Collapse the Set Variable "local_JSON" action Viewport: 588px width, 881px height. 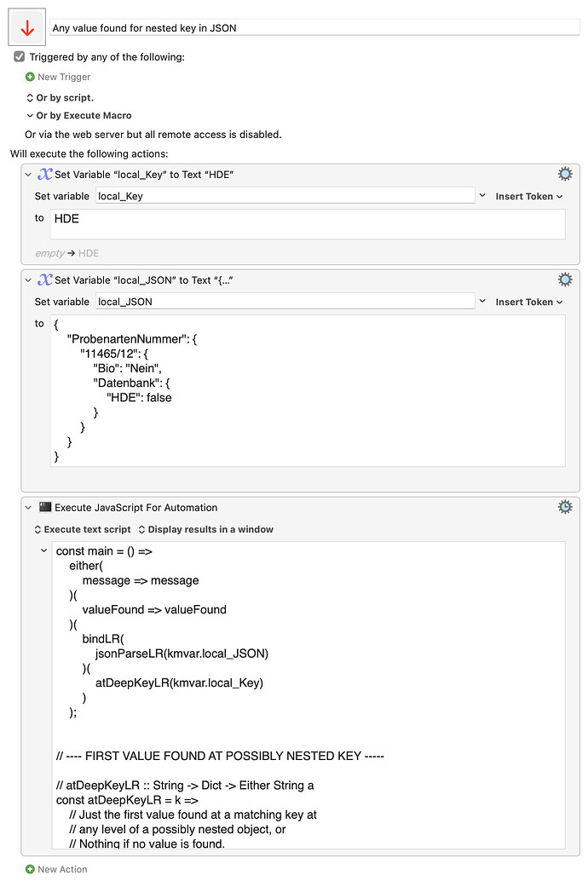pyautogui.click(x=29, y=279)
